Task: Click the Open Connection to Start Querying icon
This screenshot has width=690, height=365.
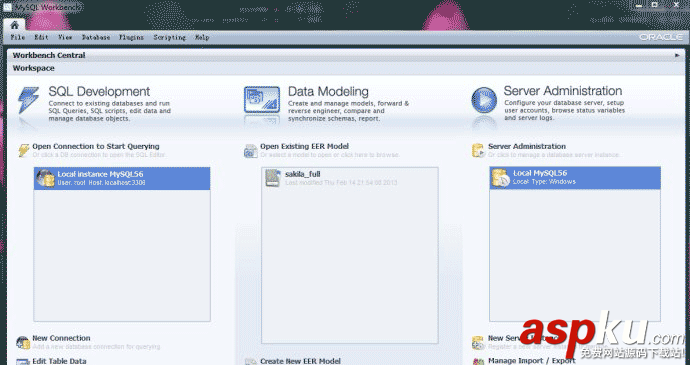Action: tap(24, 150)
